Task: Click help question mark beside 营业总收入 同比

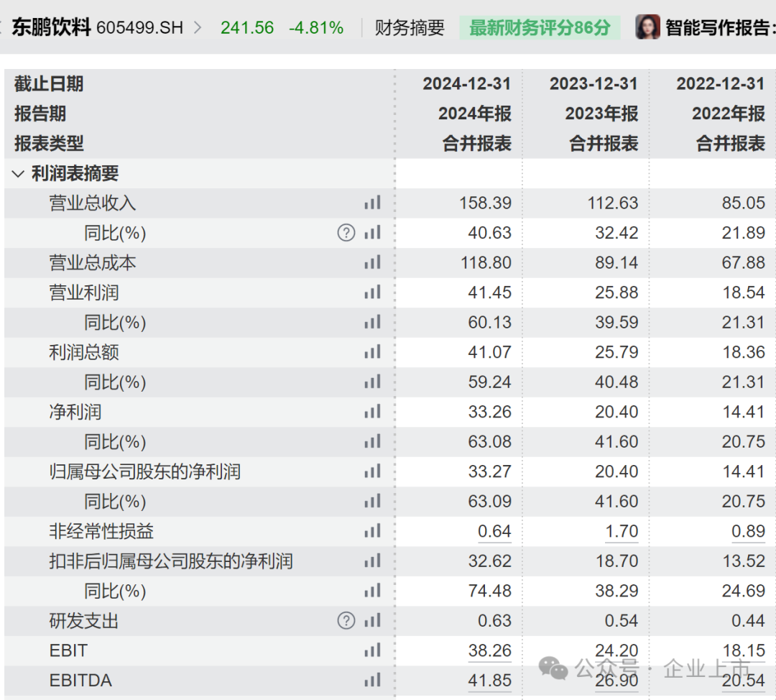Action: pos(346,233)
